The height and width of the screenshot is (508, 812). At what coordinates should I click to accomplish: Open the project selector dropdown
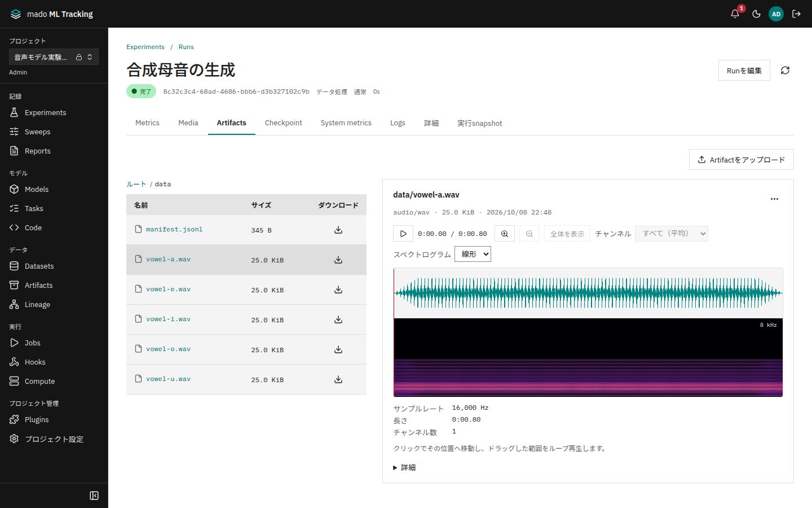[x=54, y=57]
